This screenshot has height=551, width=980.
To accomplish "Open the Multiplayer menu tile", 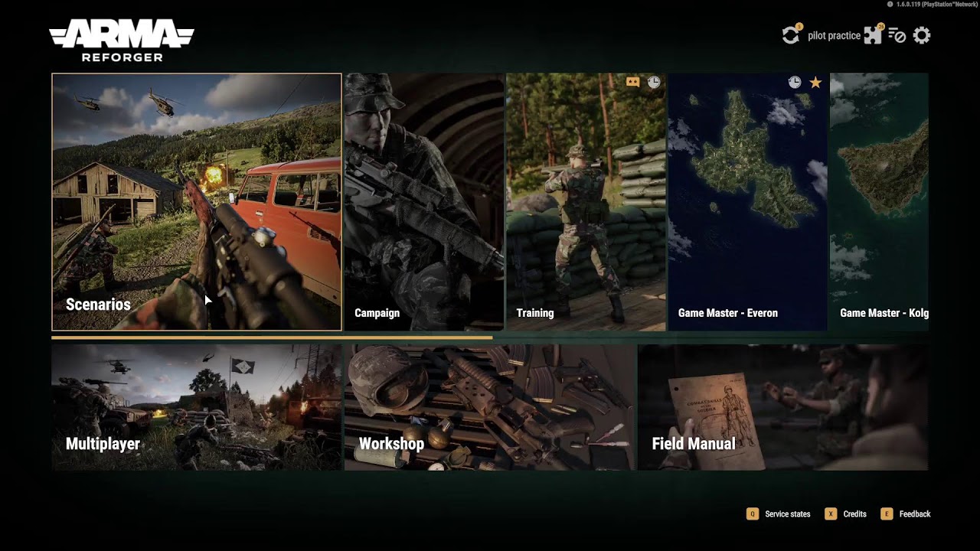I will pos(197,407).
